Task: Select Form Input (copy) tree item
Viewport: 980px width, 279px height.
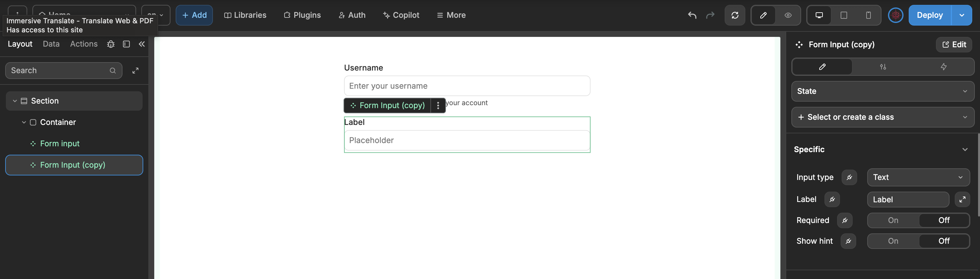Action: click(74, 165)
